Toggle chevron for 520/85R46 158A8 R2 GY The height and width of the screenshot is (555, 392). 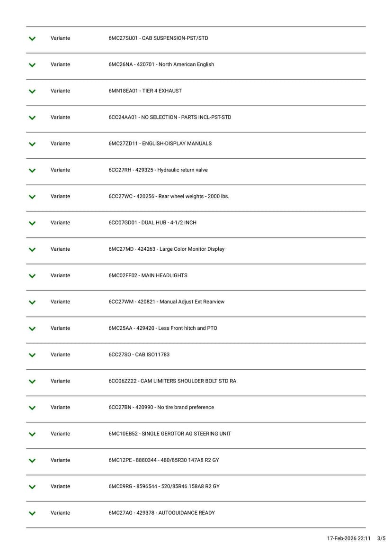(32, 487)
